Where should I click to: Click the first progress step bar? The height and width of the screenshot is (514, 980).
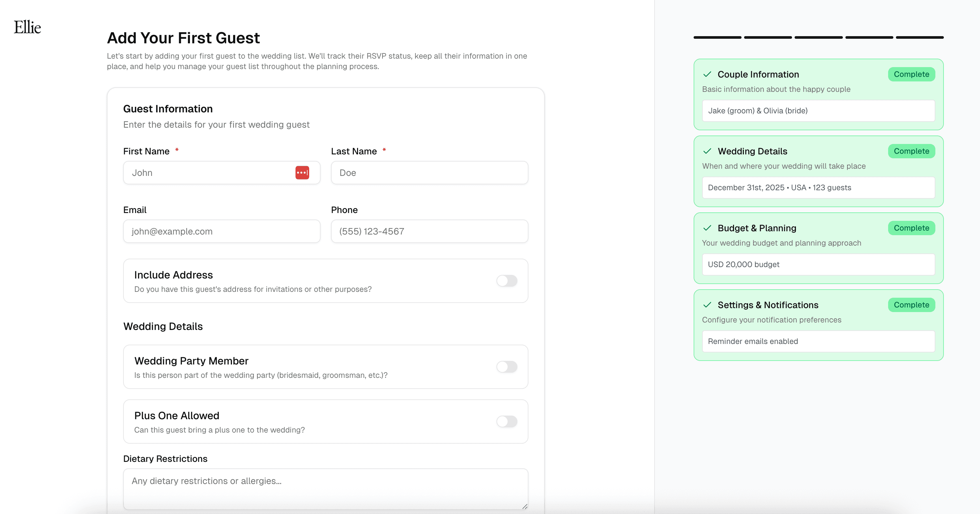[717, 37]
